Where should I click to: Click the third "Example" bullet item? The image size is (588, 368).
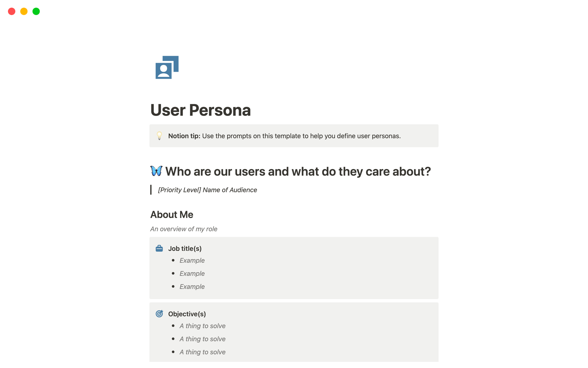coord(192,286)
